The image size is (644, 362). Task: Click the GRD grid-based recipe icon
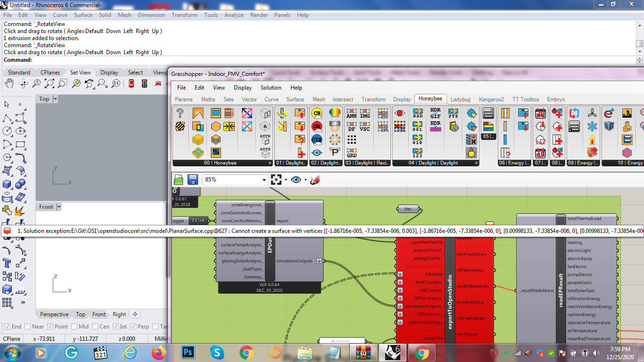pos(351,153)
